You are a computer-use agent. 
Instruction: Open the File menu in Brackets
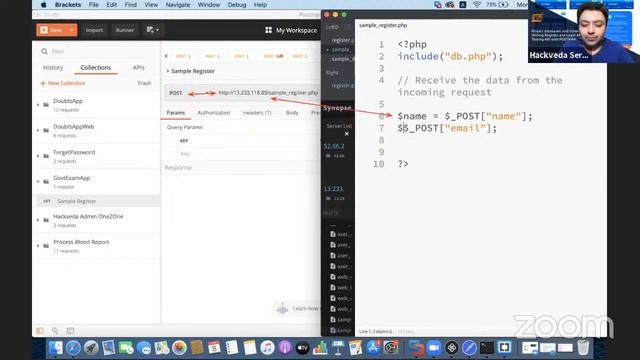[93, 5]
